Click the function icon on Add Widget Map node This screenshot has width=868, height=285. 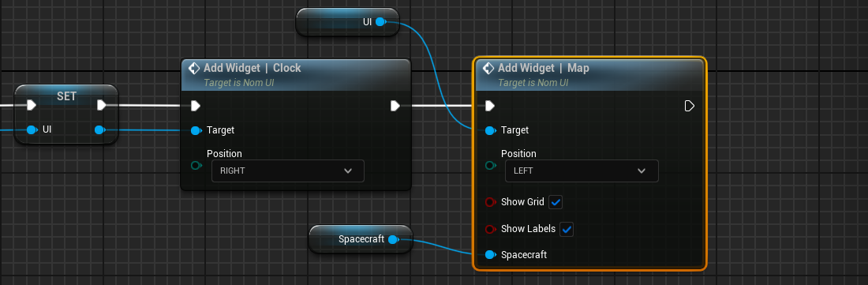[488, 68]
